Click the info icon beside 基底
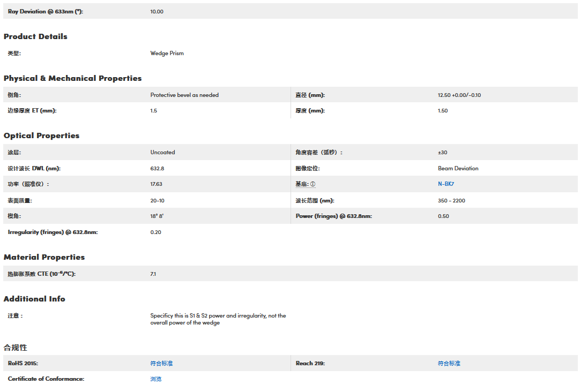Screen dimensions: 580x392 (x=313, y=184)
